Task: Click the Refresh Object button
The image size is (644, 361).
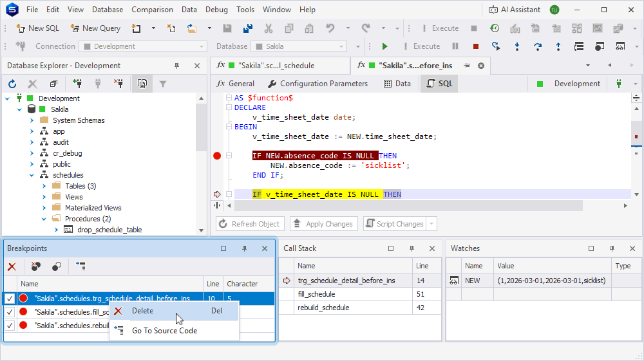Action: pos(250,224)
